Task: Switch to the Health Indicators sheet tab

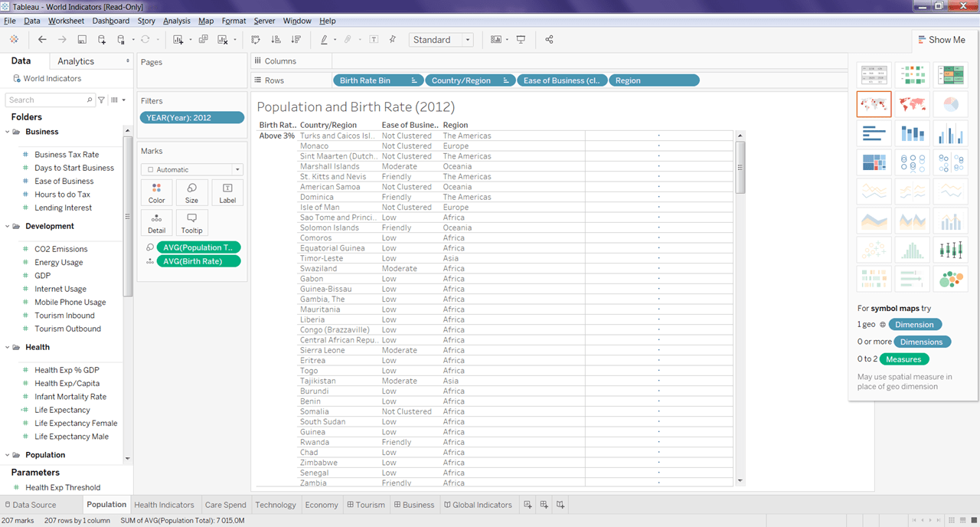Action: point(164,505)
